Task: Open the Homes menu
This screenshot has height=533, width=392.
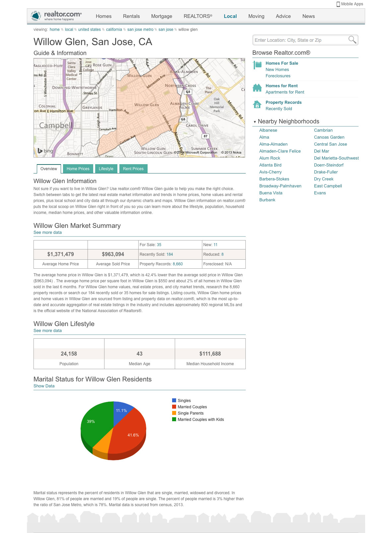Action: tap(104, 16)
